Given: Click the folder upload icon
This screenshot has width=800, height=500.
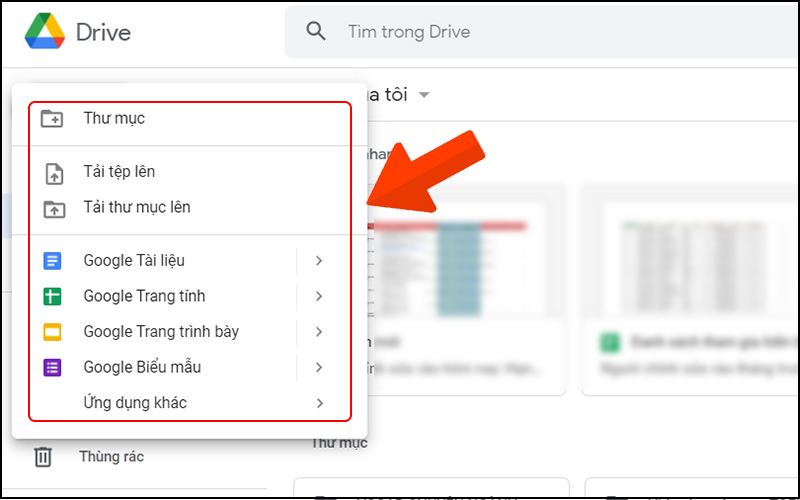Looking at the screenshot, I should click(x=54, y=209).
